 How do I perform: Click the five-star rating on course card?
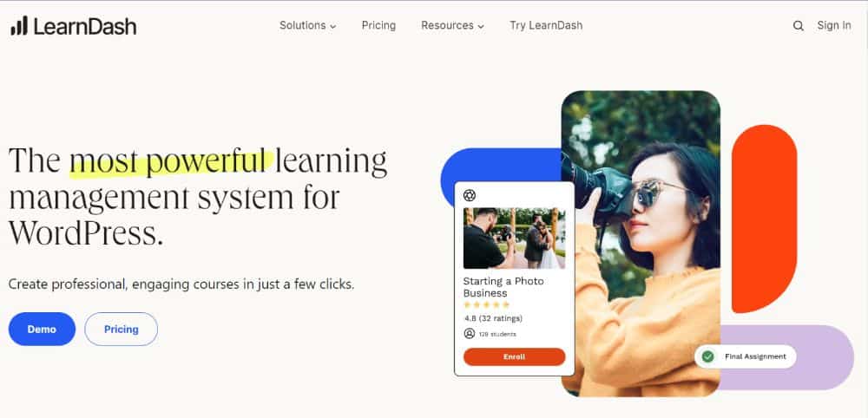486,304
